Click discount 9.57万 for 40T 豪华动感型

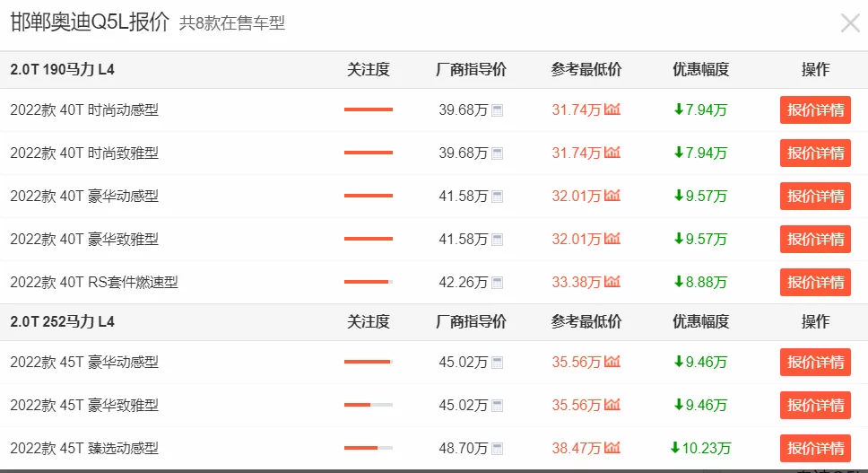700,197
